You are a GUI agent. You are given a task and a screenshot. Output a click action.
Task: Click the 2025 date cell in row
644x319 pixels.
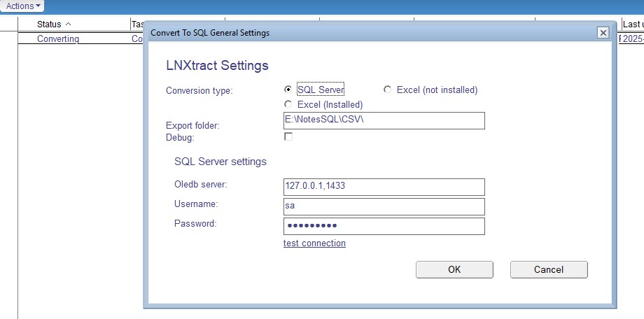click(x=632, y=39)
